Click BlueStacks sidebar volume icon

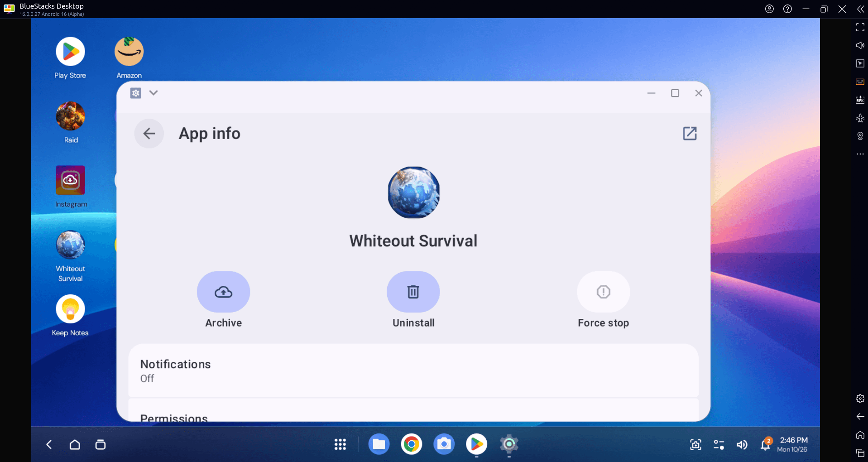click(x=860, y=45)
